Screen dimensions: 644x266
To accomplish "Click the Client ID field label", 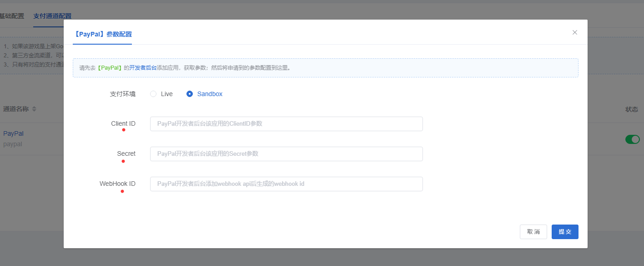I will pyautogui.click(x=123, y=123).
